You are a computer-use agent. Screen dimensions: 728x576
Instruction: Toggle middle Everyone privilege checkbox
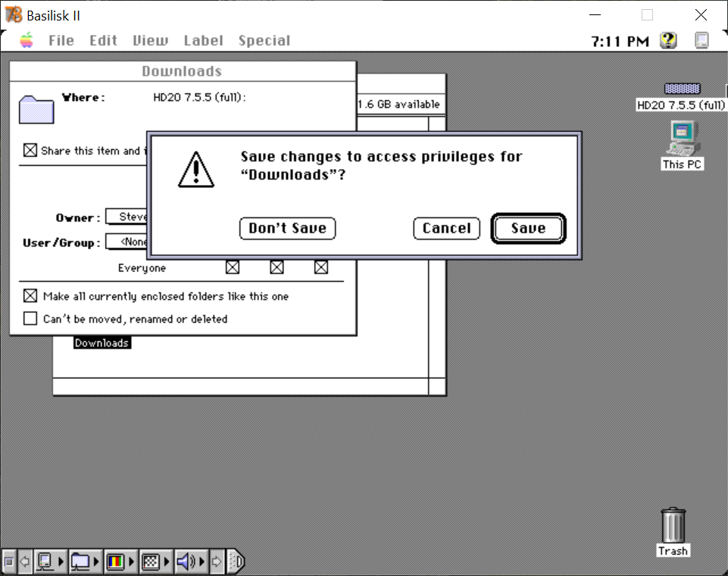(277, 267)
